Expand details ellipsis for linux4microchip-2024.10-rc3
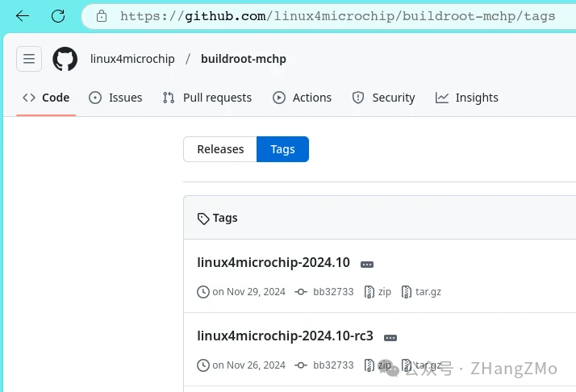The height and width of the screenshot is (392, 576). tap(390, 338)
